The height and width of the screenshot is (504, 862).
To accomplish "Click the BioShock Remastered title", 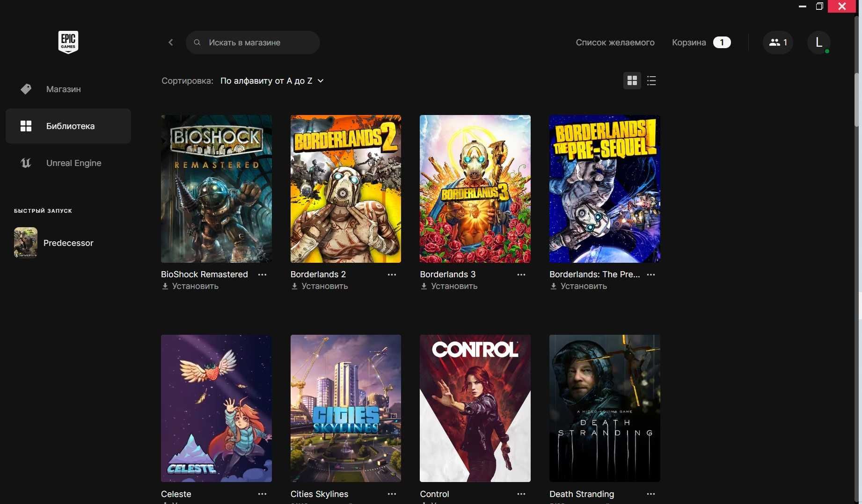I will pos(205,274).
